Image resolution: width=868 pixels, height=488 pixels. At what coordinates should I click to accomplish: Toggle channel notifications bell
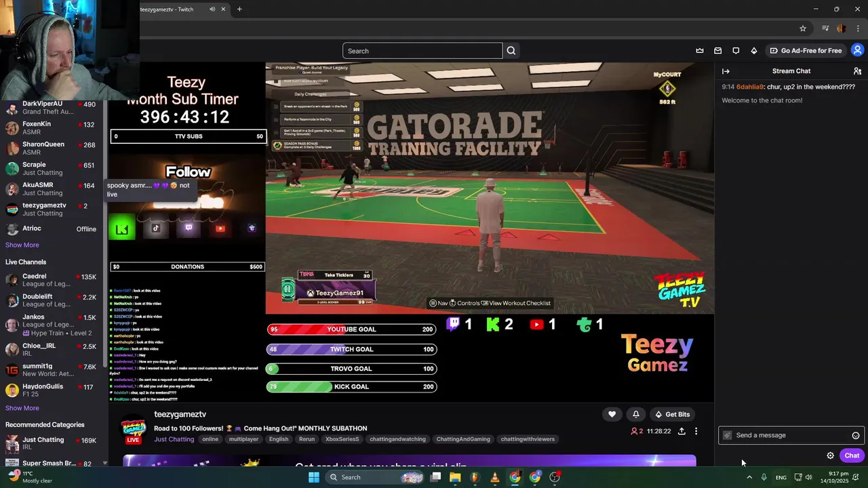click(x=636, y=414)
